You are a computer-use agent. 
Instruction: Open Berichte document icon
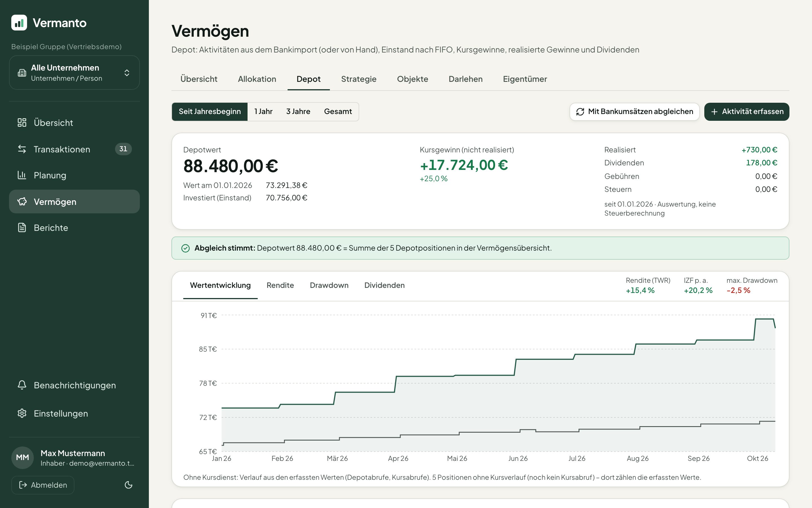[22, 227]
